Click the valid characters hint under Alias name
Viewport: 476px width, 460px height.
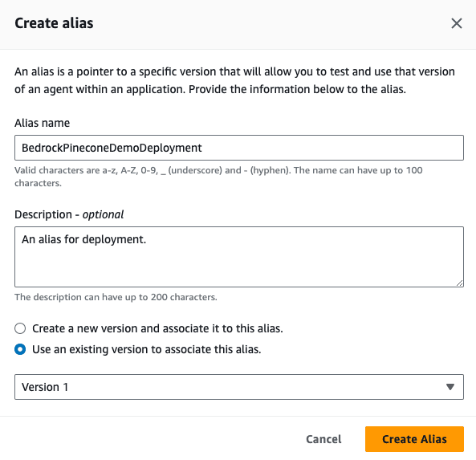tap(218, 177)
